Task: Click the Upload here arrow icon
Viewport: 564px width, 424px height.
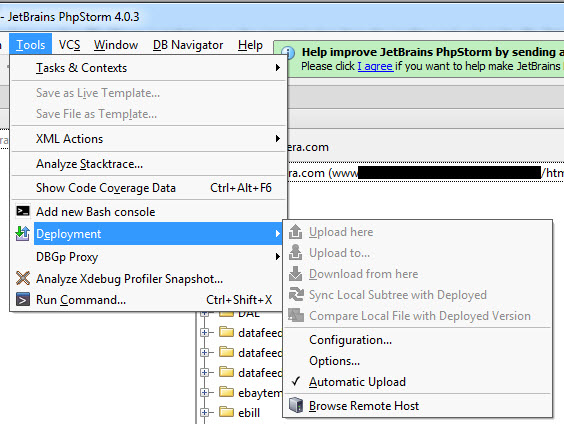Action: (295, 232)
